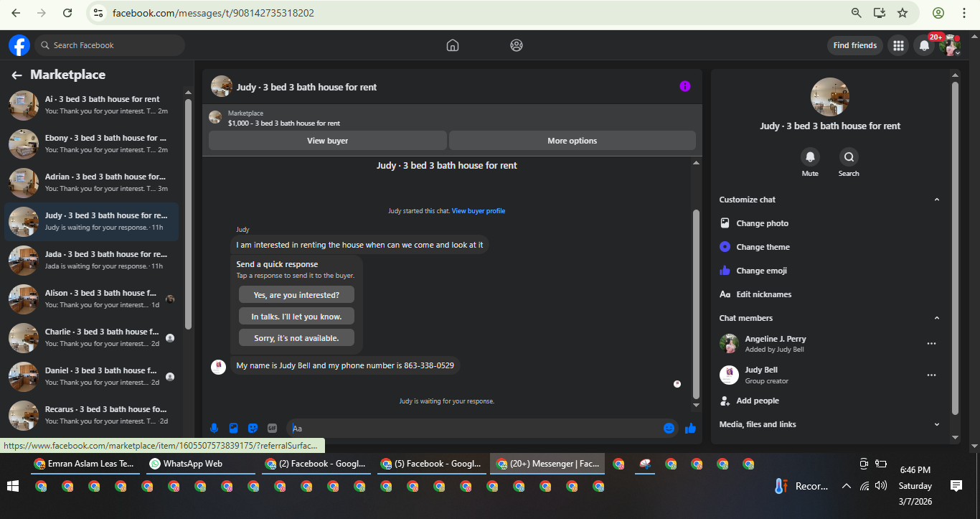980x519 pixels.
Task: Open the Marketplace listing banner for $1,000 house
Action: pos(452,118)
